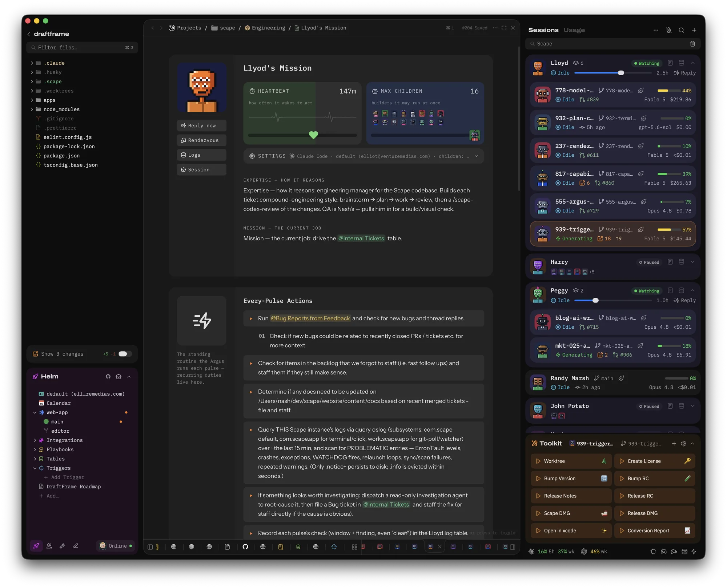This screenshot has width=727, height=588.
Task: Toggle Peggy's Watching status
Action: (x=647, y=291)
